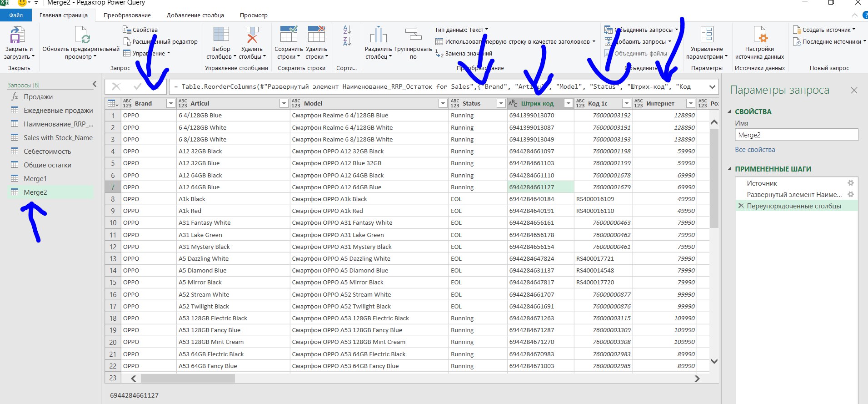Click Добавить запросы button

click(638, 41)
